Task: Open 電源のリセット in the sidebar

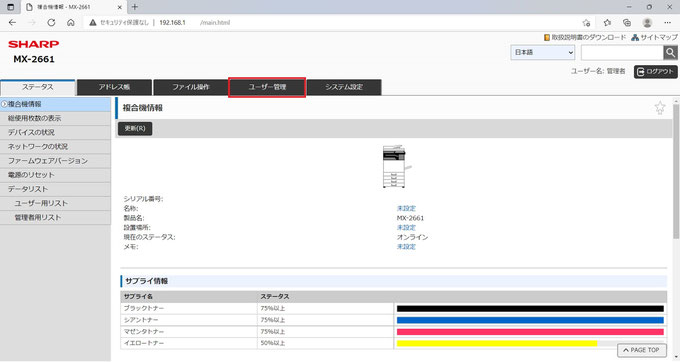Action: (55, 175)
